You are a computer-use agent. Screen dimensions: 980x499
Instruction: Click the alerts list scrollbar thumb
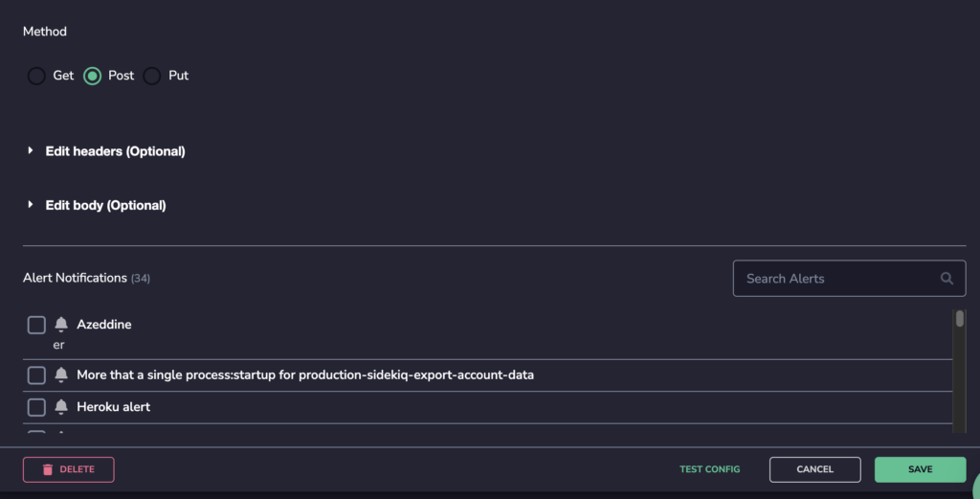pyautogui.click(x=959, y=318)
